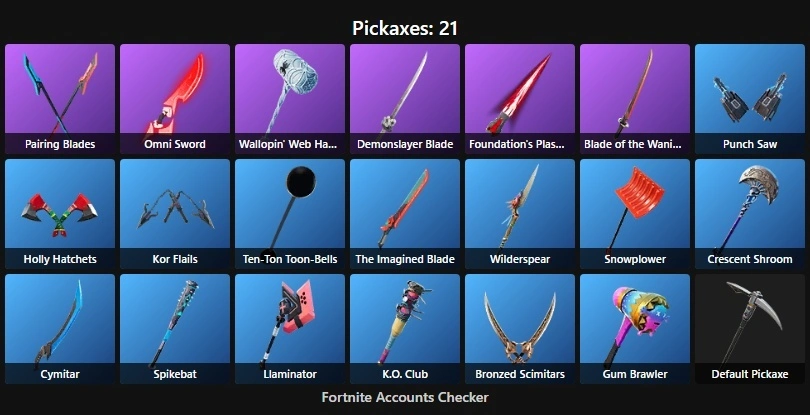Open the Blade of the Waning Moon tile
The height and width of the screenshot is (415, 810).
click(635, 99)
